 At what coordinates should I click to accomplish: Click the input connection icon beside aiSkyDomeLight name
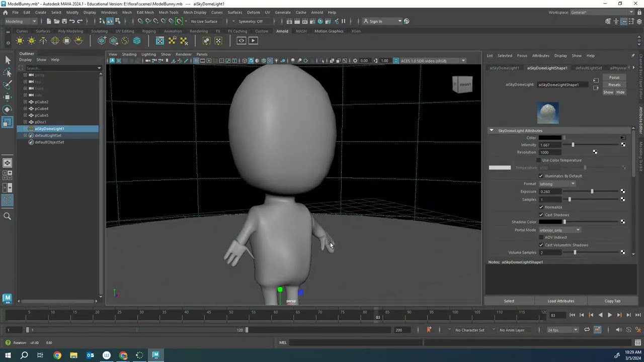tap(596, 80)
